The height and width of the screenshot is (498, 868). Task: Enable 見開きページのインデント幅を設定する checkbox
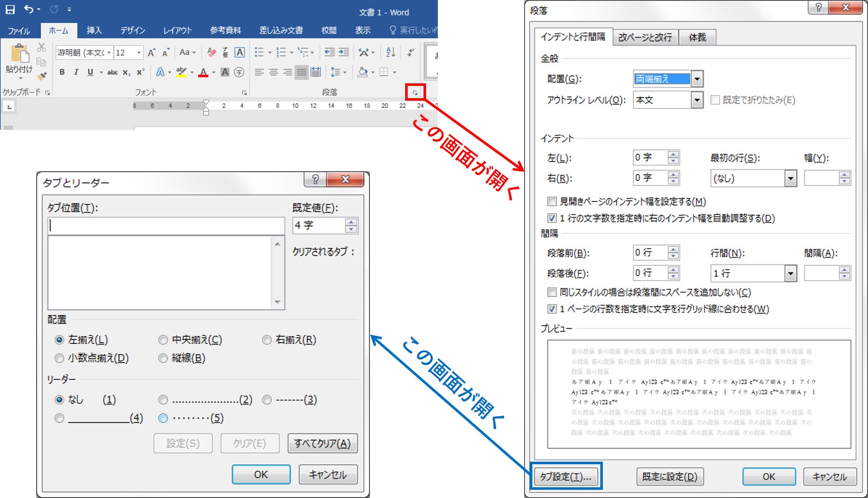552,201
